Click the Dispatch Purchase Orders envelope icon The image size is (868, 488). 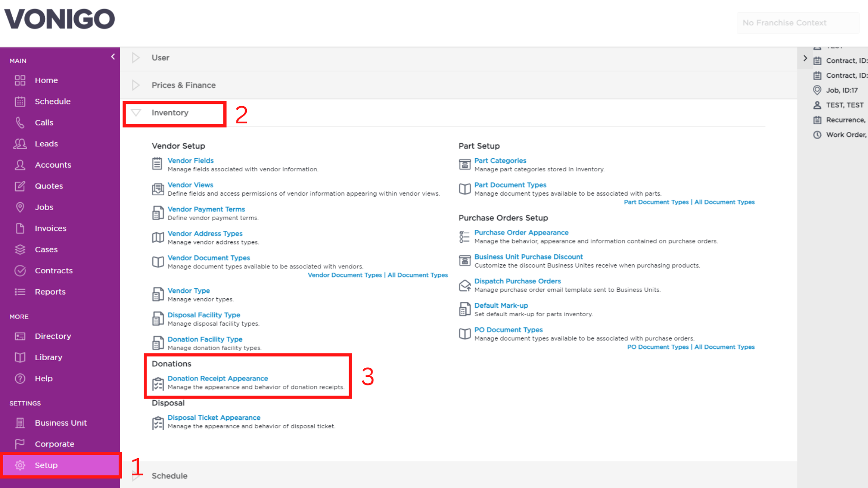coord(465,286)
